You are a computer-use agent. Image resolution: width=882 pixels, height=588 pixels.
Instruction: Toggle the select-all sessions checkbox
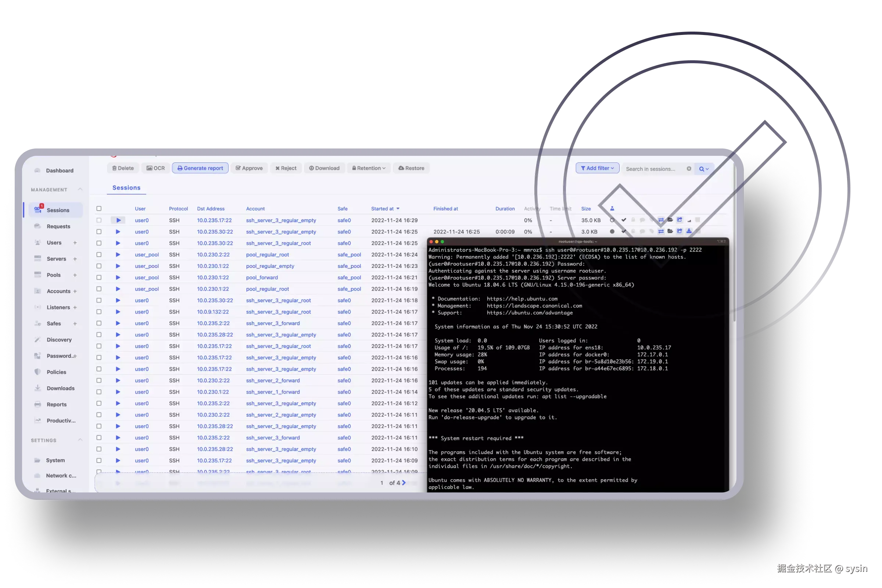[x=99, y=208]
